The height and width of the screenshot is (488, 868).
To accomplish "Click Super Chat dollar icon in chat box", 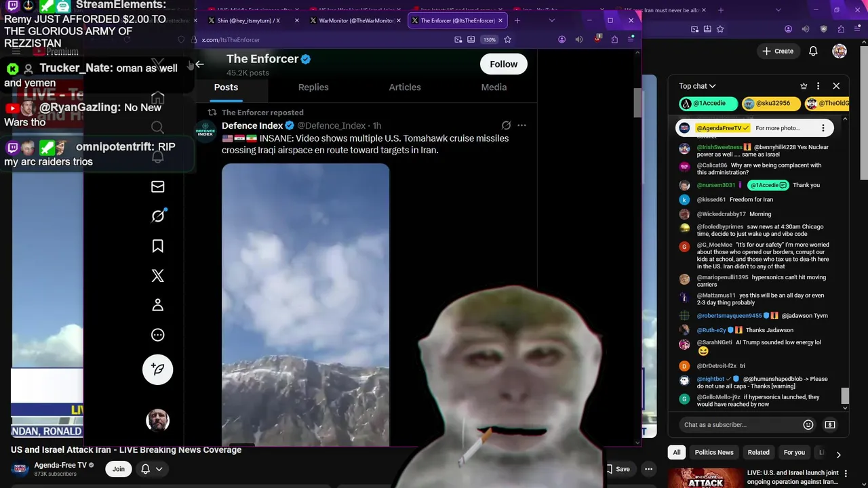I will [x=829, y=424].
